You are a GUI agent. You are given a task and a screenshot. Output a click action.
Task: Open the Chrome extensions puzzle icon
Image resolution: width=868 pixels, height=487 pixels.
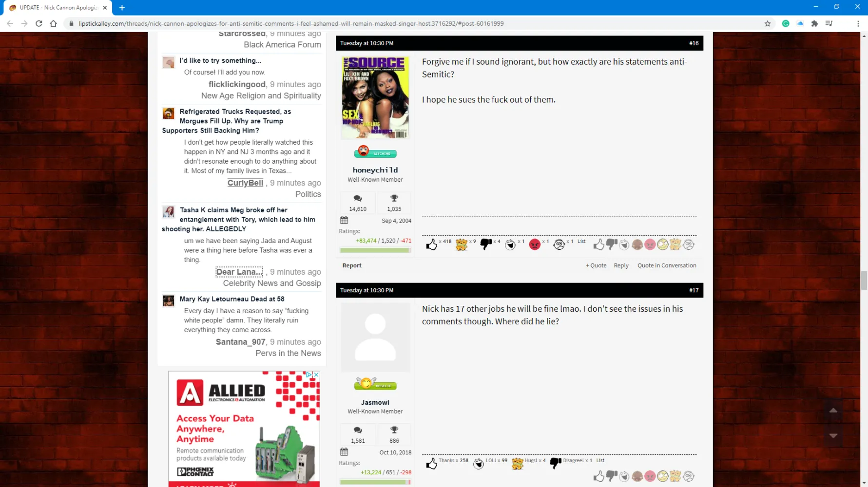(x=814, y=23)
